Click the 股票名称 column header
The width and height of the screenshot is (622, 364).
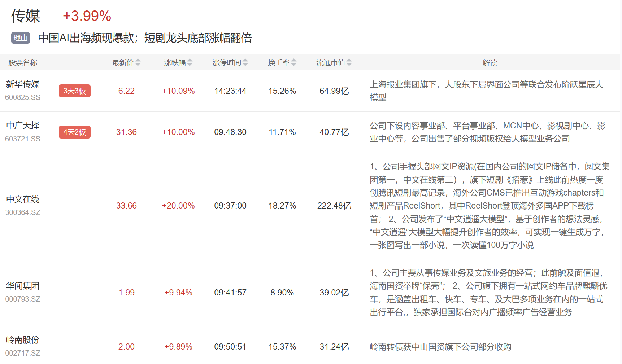tap(23, 62)
